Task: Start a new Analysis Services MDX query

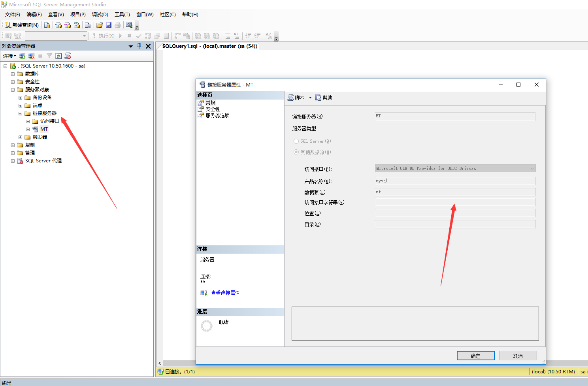Action: point(58,25)
